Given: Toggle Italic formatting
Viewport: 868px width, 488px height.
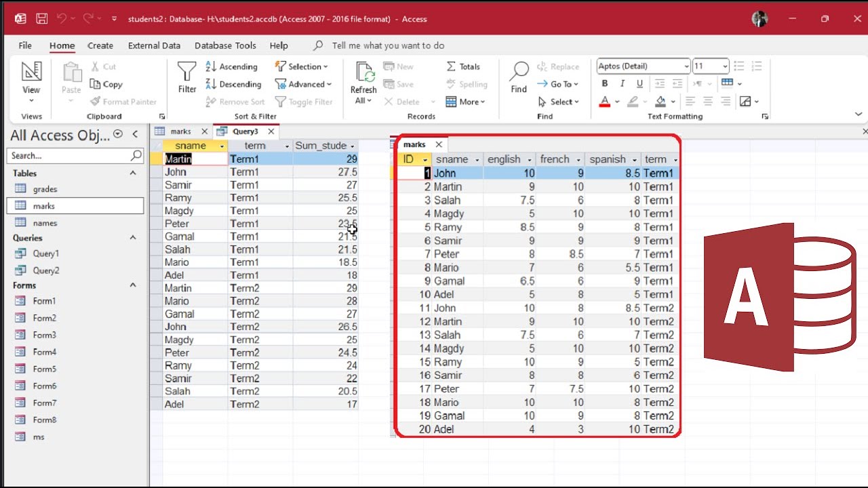Looking at the screenshot, I should point(623,83).
